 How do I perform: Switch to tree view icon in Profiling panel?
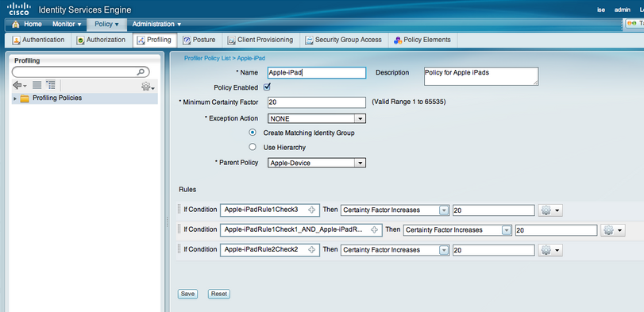click(x=51, y=85)
